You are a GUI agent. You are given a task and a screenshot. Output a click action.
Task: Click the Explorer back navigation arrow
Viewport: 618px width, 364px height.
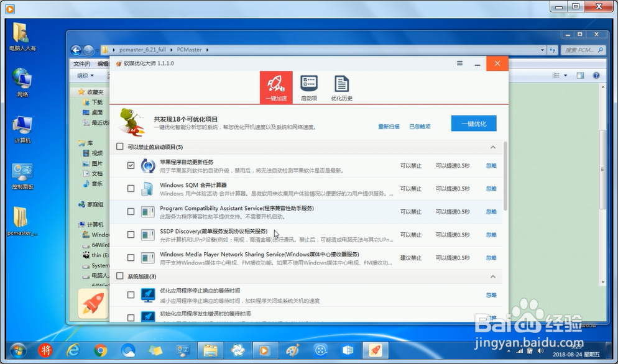[x=76, y=50]
